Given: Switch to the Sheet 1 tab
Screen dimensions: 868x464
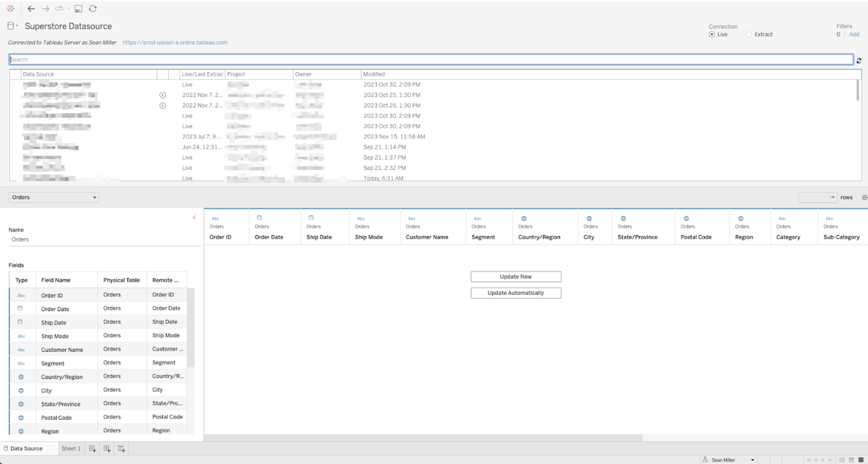Looking at the screenshot, I should 71,449.
